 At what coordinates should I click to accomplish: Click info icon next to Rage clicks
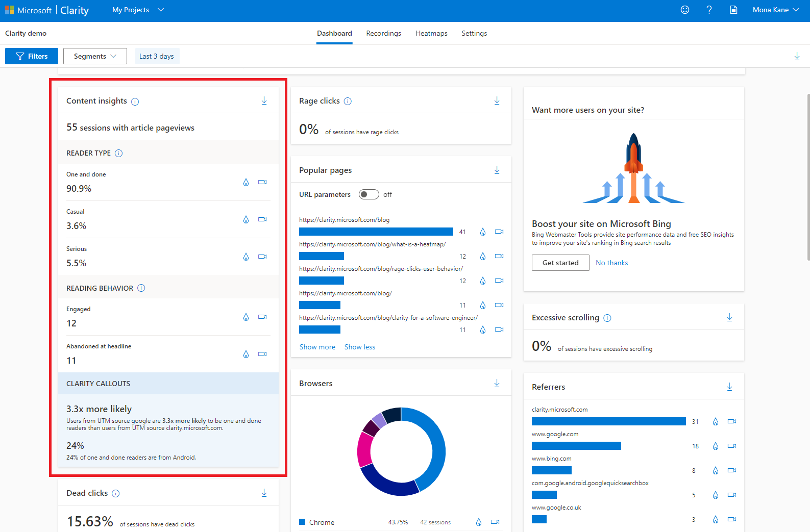click(x=348, y=102)
